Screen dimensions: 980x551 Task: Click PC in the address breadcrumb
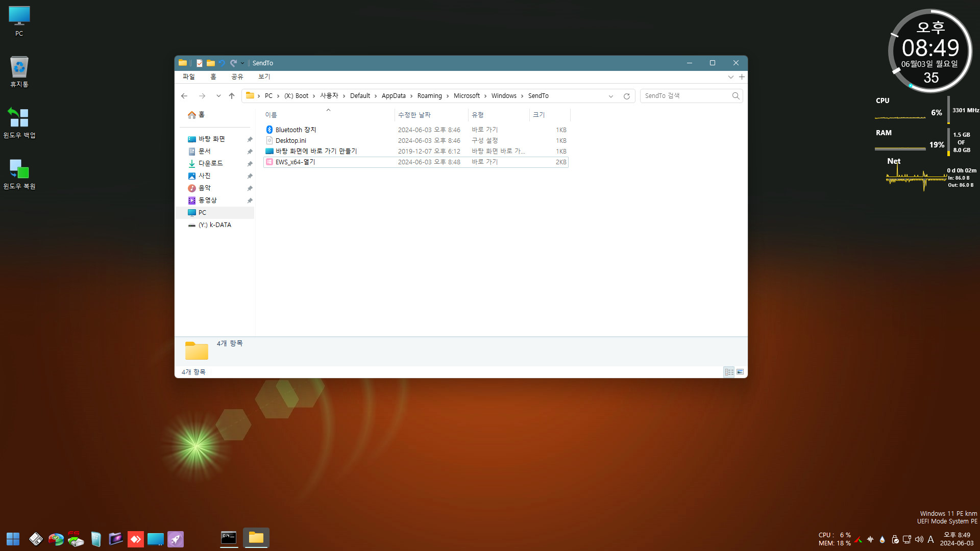tap(268, 96)
